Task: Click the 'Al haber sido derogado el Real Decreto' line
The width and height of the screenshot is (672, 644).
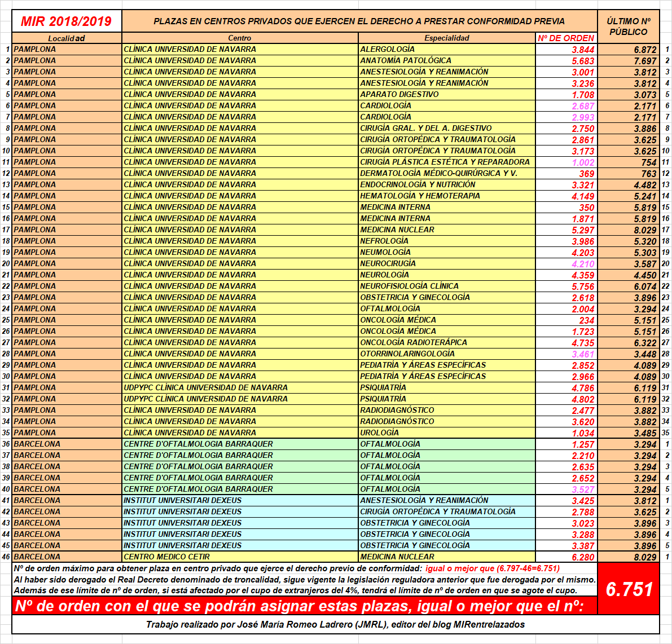Action: [x=305, y=580]
